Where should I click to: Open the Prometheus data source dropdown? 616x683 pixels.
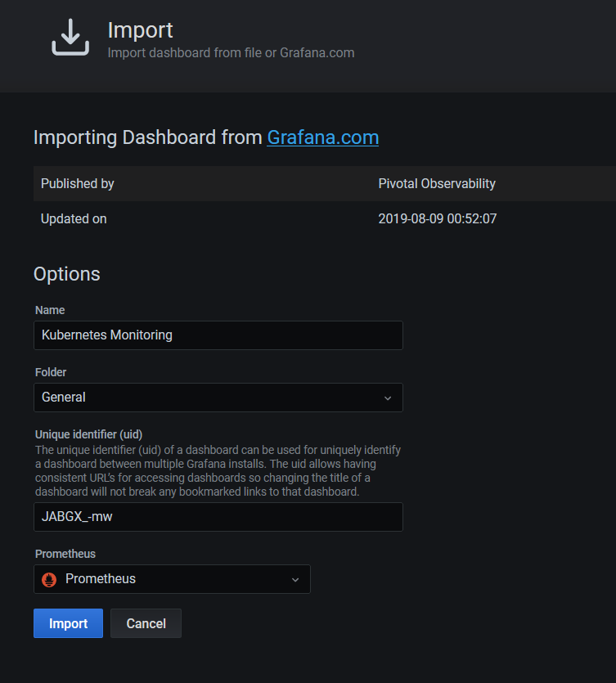click(172, 578)
